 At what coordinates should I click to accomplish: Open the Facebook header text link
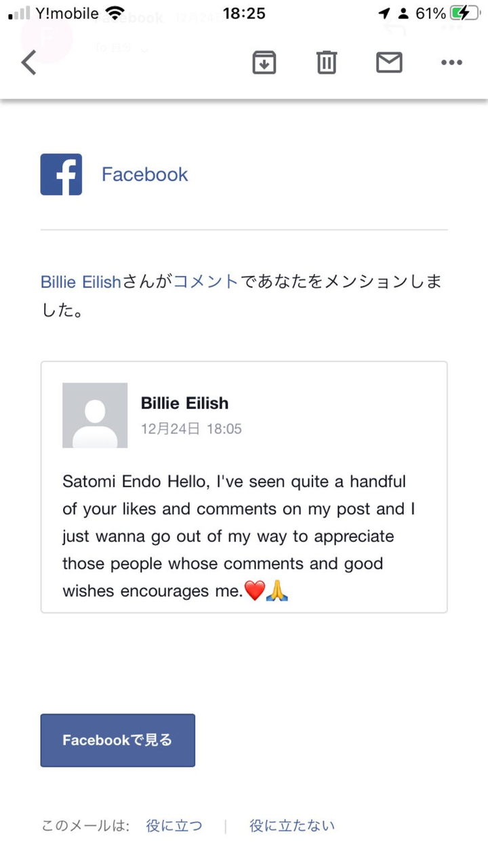coord(144,174)
